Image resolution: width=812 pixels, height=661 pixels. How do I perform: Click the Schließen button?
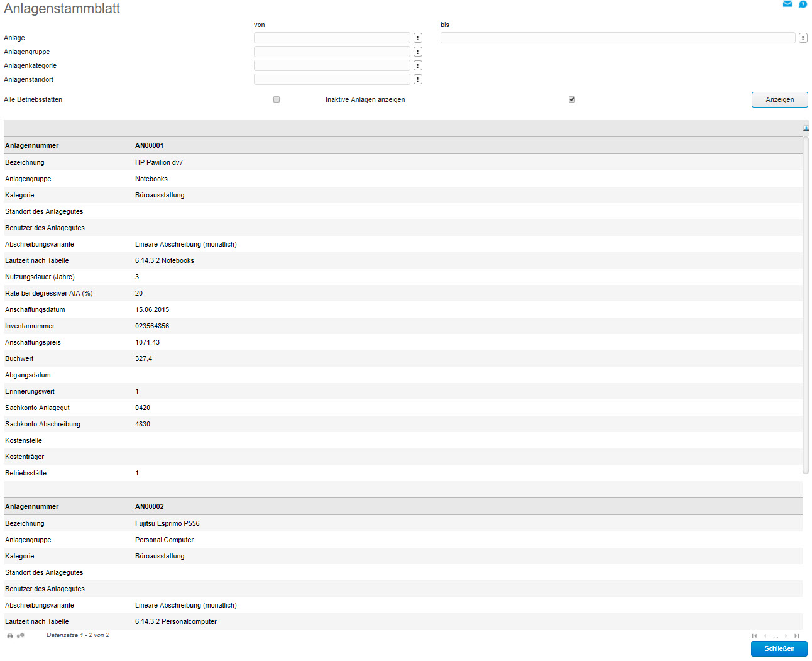779,648
